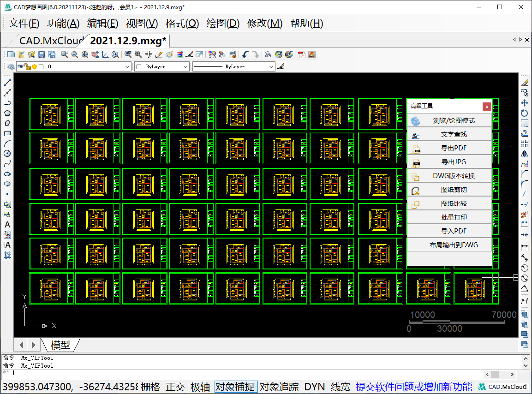Toggle layer 0 visibility eye icon

[x=20, y=66]
